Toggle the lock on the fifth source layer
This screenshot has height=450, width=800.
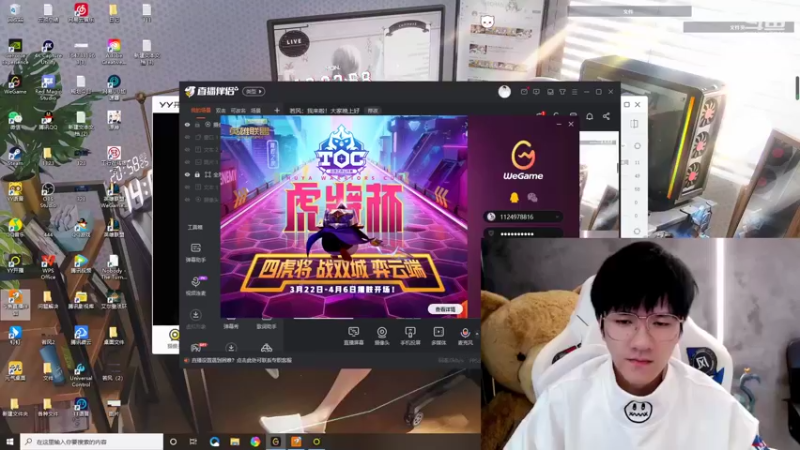[197, 174]
